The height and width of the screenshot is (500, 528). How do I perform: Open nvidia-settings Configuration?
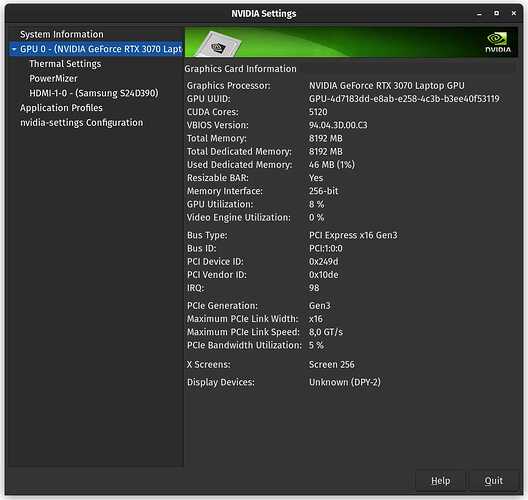pyautogui.click(x=81, y=123)
